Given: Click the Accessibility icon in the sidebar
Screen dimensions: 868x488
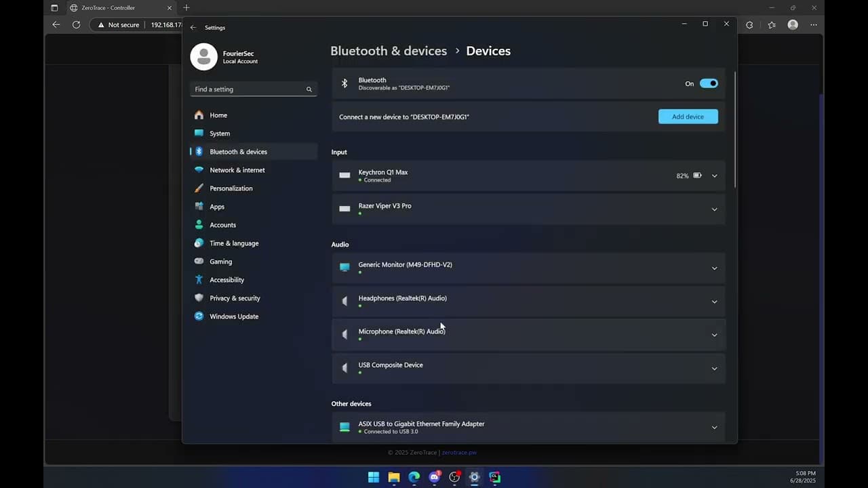Looking at the screenshot, I should [199, 280].
